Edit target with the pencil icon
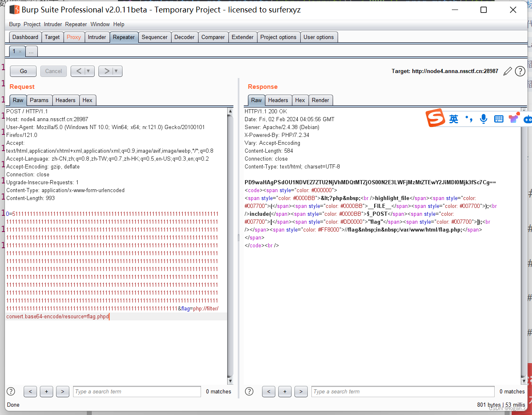This screenshot has width=532, height=415. (507, 71)
